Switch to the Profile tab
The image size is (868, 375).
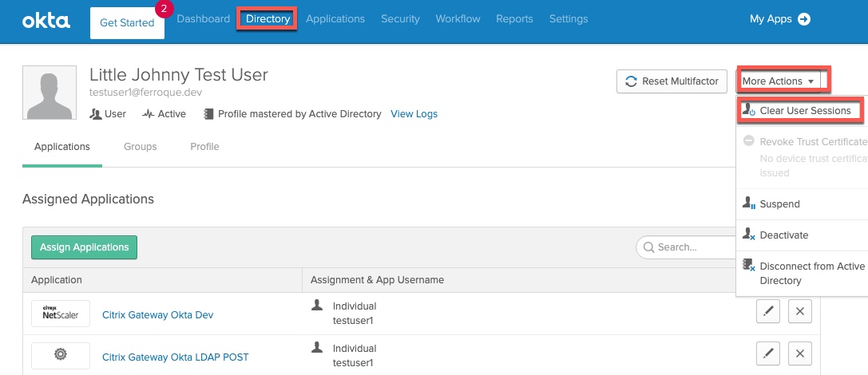[204, 147]
